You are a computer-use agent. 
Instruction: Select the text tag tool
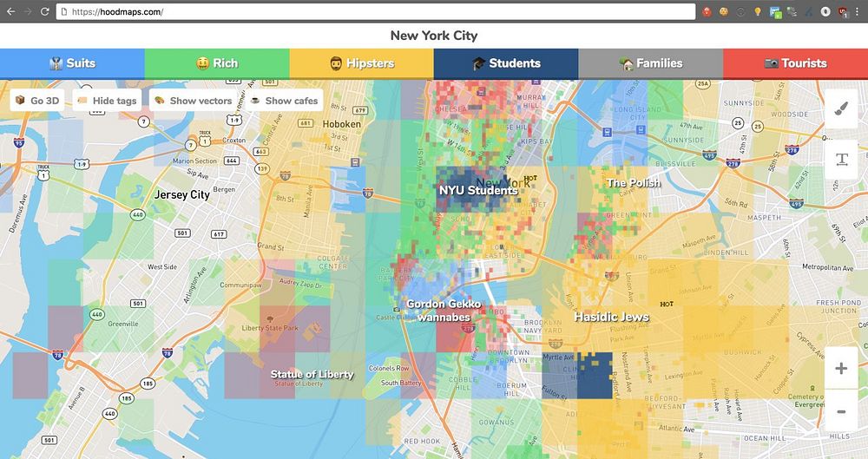point(841,160)
